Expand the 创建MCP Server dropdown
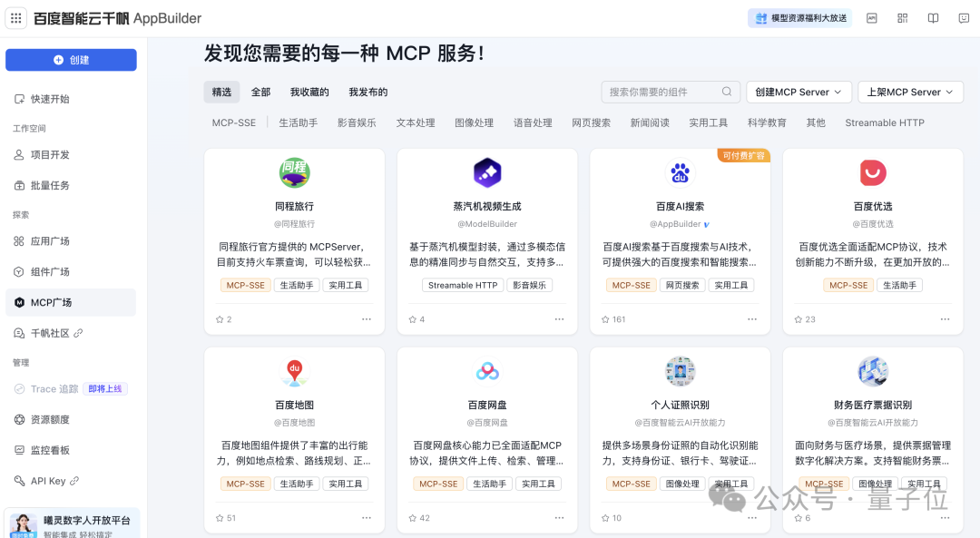This screenshot has height=538, width=980. tap(799, 92)
